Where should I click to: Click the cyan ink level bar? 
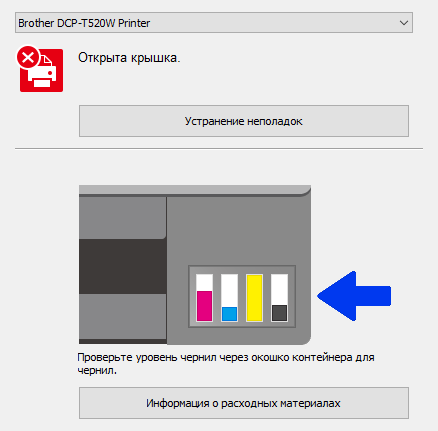[x=229, y=314]
